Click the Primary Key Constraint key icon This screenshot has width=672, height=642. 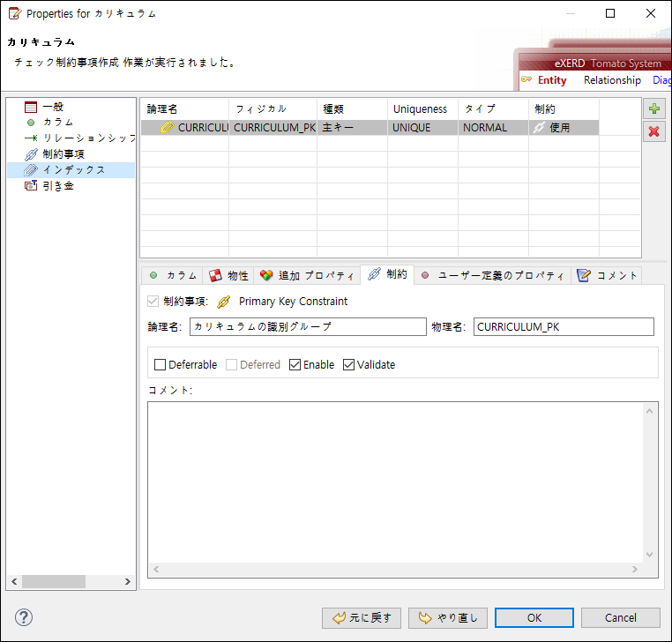(223, 302)
